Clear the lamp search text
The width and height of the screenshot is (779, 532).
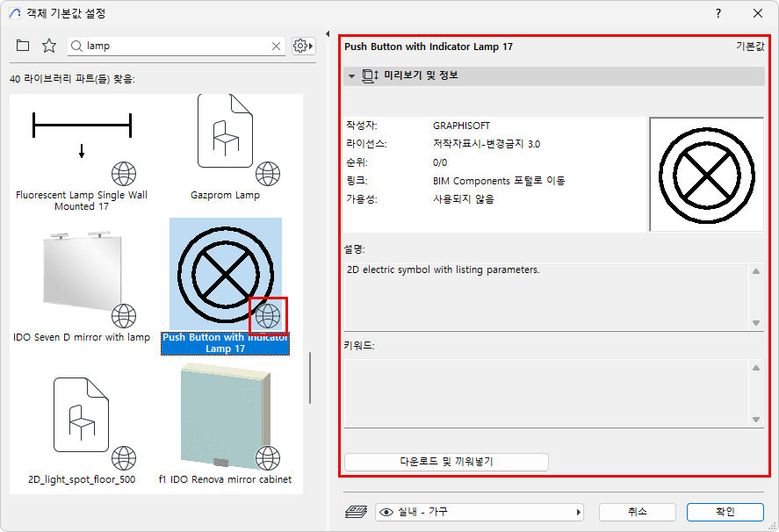point(277,47)
